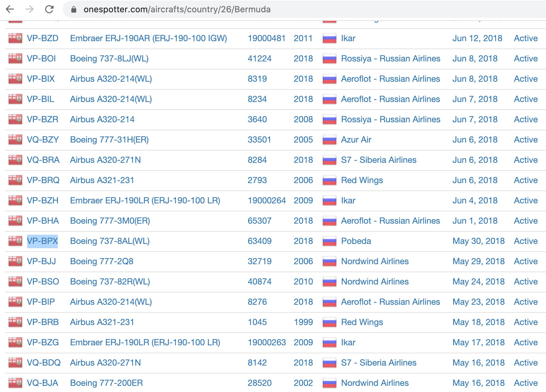Click the Russian flag beside Azur Air

(330, 140)
